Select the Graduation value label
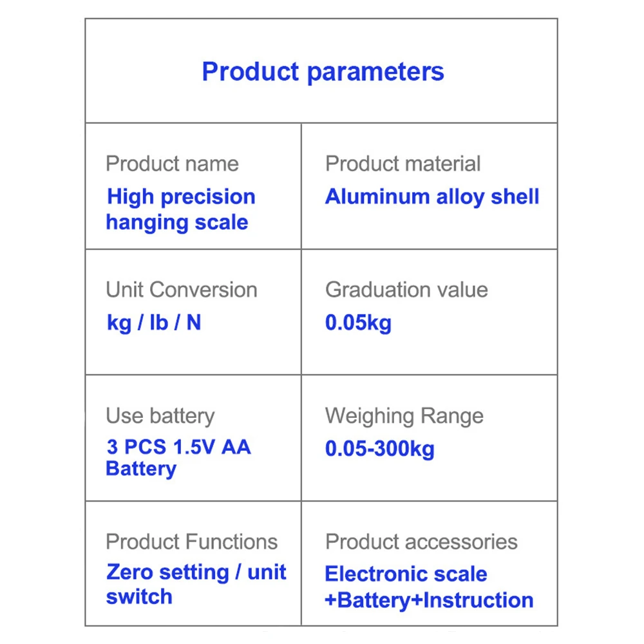The width and height of the screenshot is (644, 644). (x=406, y=290)
